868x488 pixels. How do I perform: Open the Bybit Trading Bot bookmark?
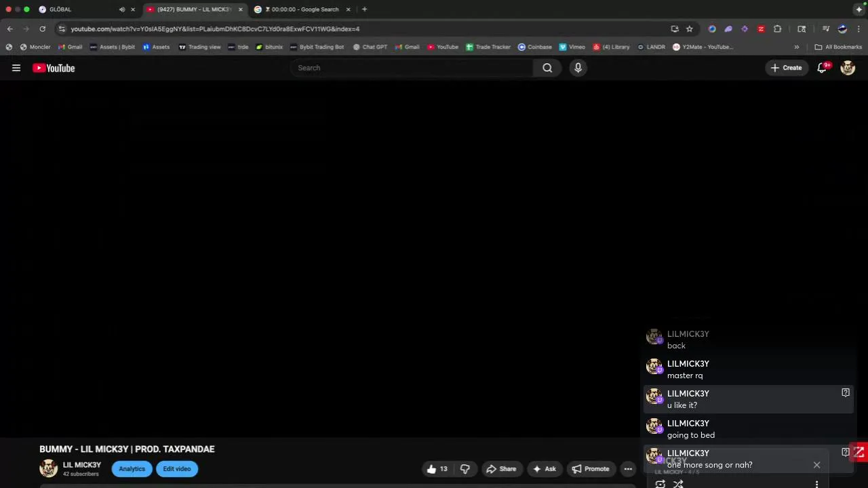pos(317,47)
